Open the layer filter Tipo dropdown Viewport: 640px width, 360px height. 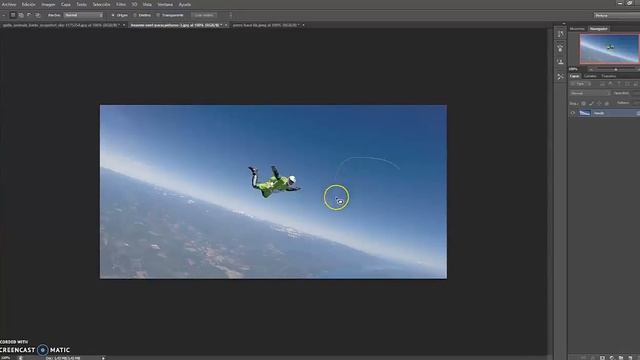point(582,84)
